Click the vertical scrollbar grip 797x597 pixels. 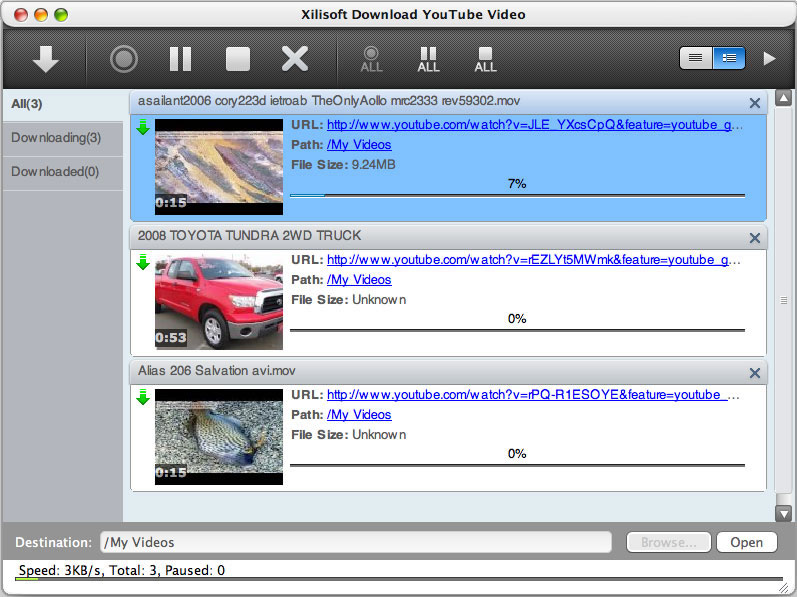click(x=783, y=300)
